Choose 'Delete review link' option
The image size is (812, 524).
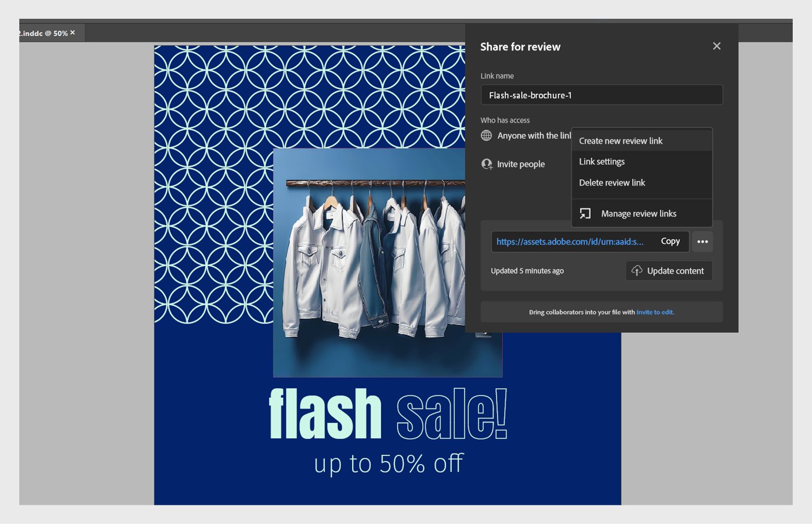pos(612,183)
